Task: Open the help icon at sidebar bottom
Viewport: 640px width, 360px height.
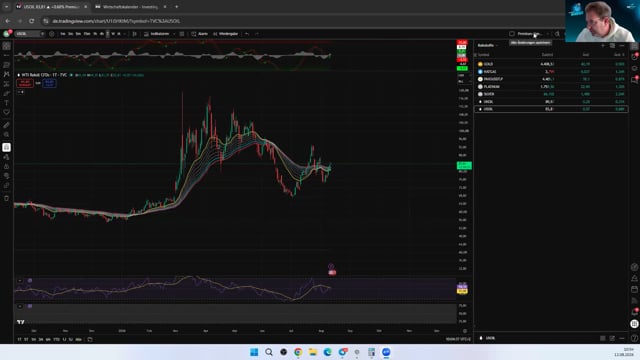Action: point(634,338)
